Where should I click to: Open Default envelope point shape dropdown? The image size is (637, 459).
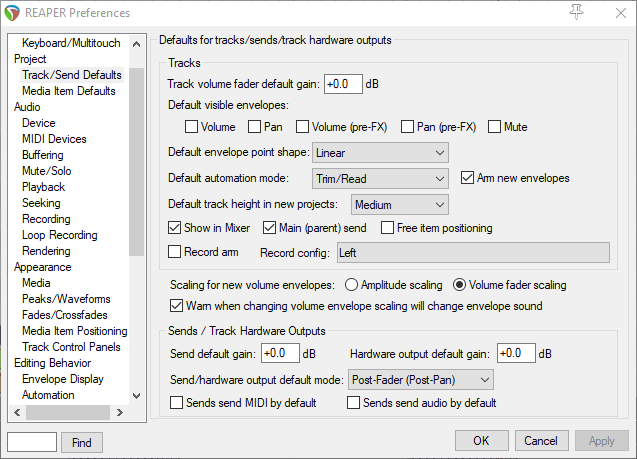[380, 153]
